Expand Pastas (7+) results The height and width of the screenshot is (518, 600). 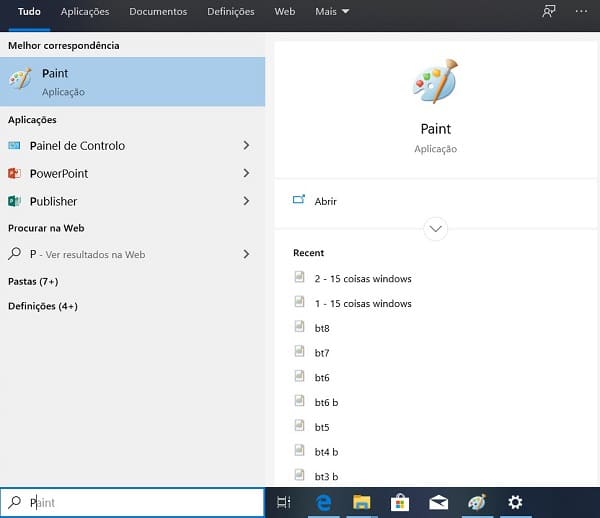pos(33,282)
